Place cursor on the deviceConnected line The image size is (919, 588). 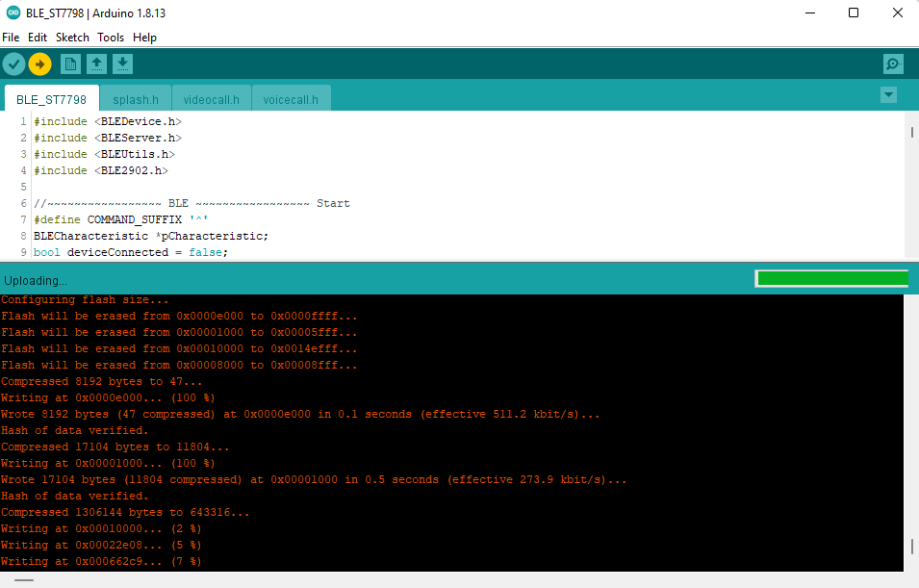click(x=144, y=251)
